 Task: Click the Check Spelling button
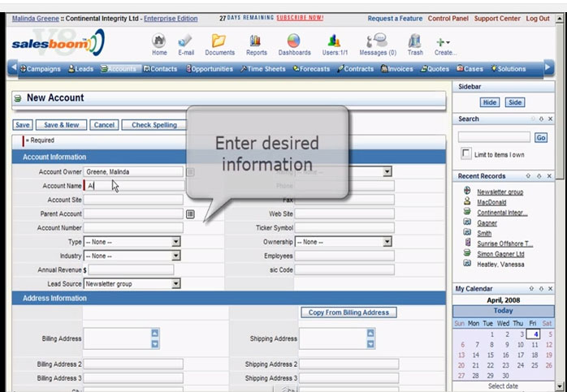click(x=154, y=125)
